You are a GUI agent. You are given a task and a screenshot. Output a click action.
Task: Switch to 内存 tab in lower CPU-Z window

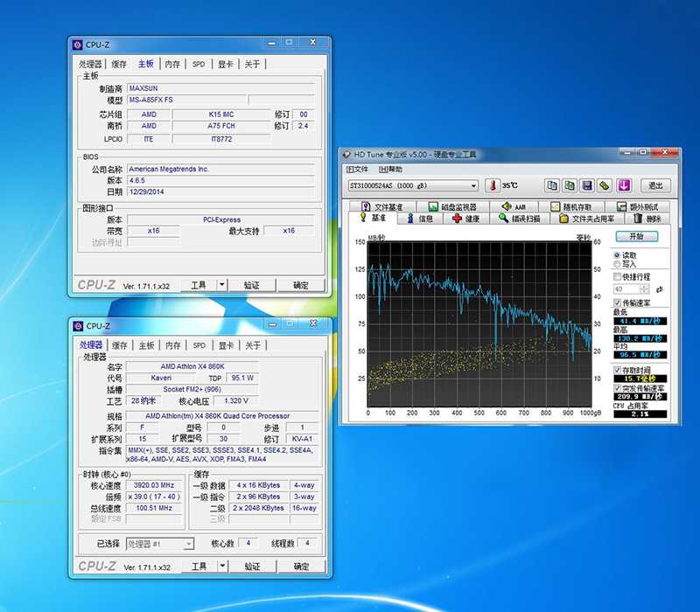tap(173, 345)
